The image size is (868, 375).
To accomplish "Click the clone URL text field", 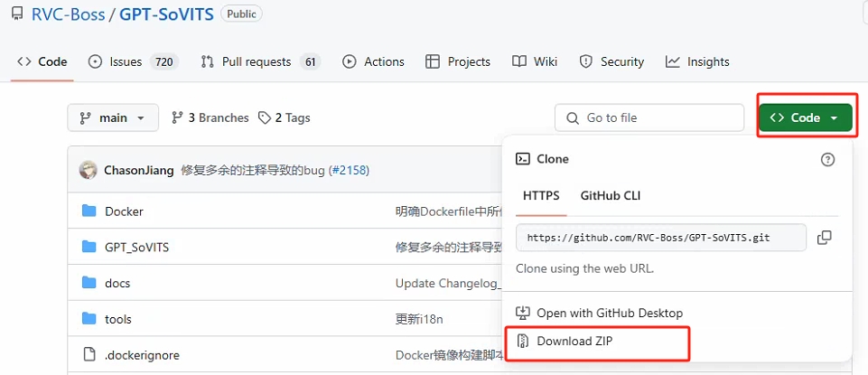I will 661,238.
